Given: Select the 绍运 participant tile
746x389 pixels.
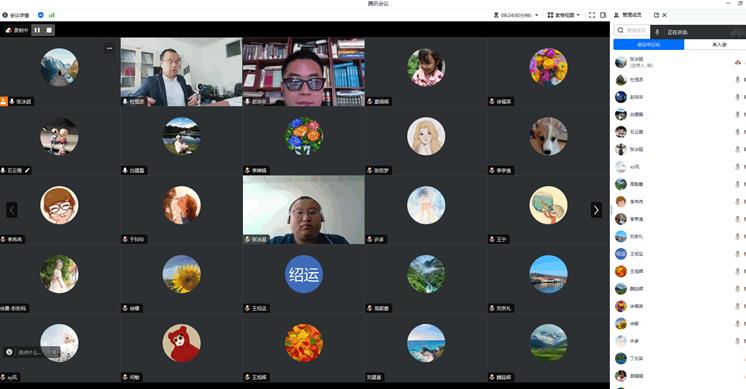Looking at the screenshot, I should point(304,279).
